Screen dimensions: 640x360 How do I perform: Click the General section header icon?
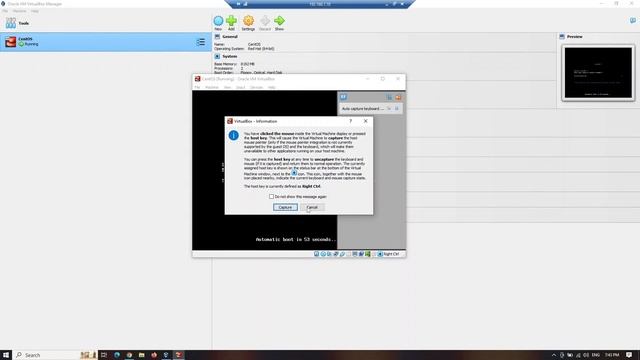(217, 37)
